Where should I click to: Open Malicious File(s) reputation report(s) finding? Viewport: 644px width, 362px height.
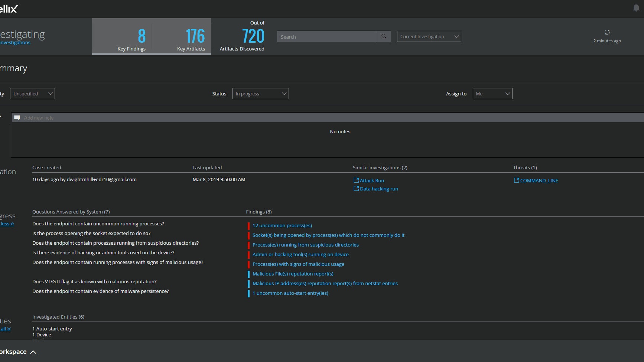click(293, 274)
